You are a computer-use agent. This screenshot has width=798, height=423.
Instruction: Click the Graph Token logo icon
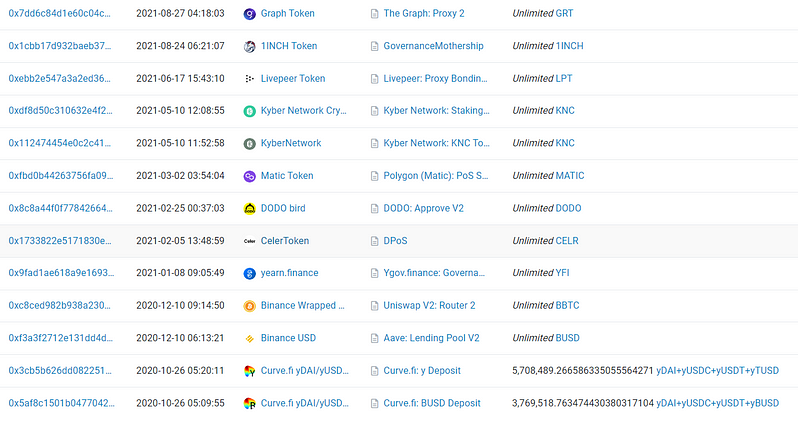click(249, 14)
